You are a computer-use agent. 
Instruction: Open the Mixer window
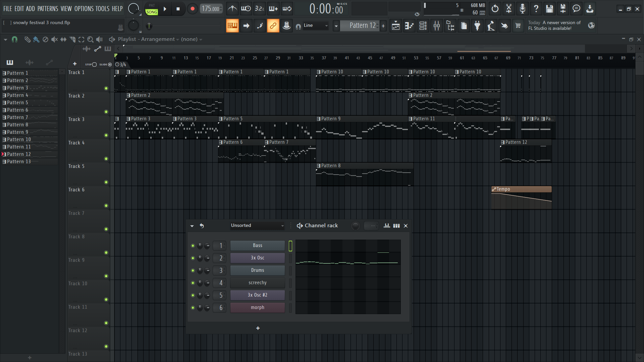click(x=437, y=26)
